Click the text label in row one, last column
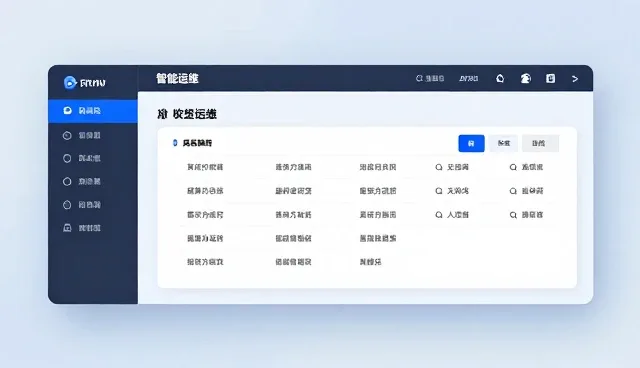 [532, 167]
